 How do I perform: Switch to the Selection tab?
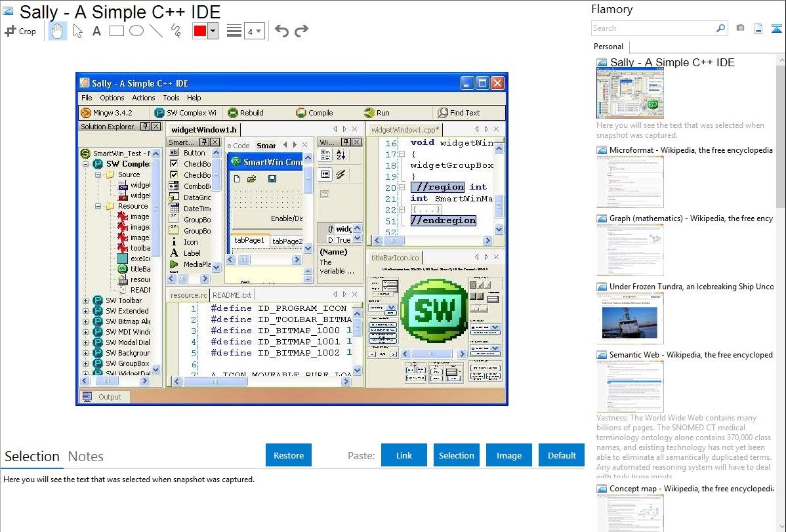click(x=32, y=457)
